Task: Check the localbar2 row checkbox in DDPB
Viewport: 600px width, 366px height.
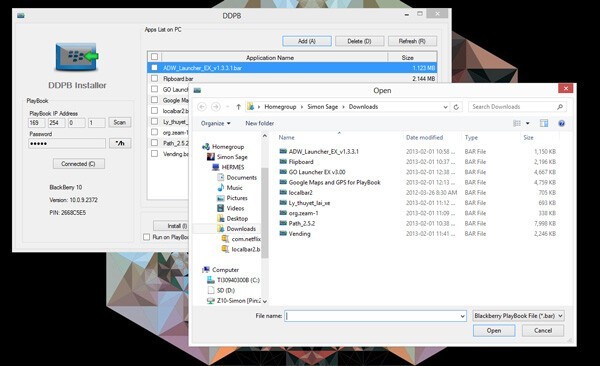Action: [x=154, y=111]
